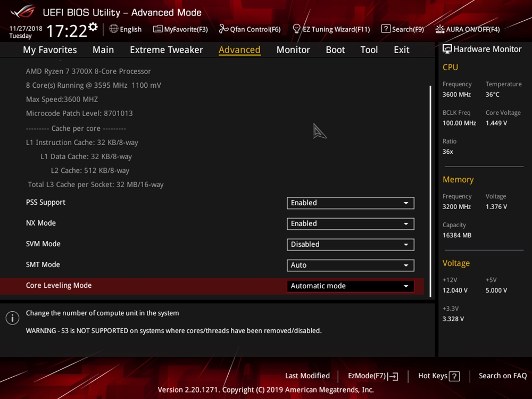Click CPU temperature value 36°C
Viewport: 532px width, 399px height.
[x=492, y=95]
